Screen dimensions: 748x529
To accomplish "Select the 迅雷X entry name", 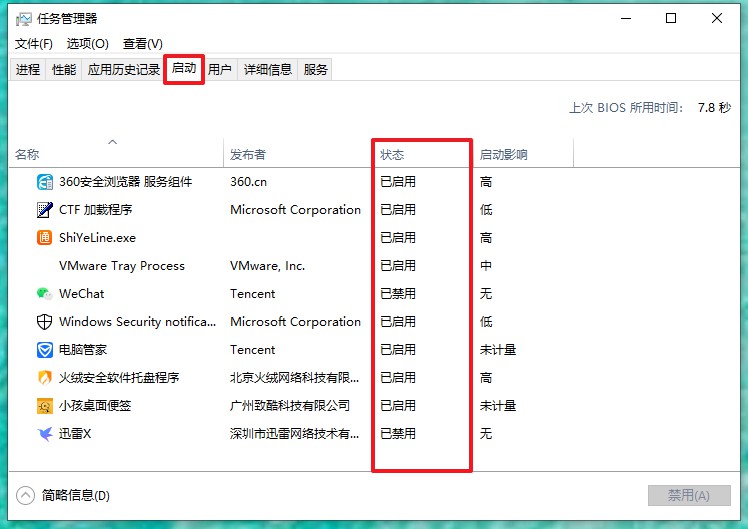I will (x=75, y=434).
